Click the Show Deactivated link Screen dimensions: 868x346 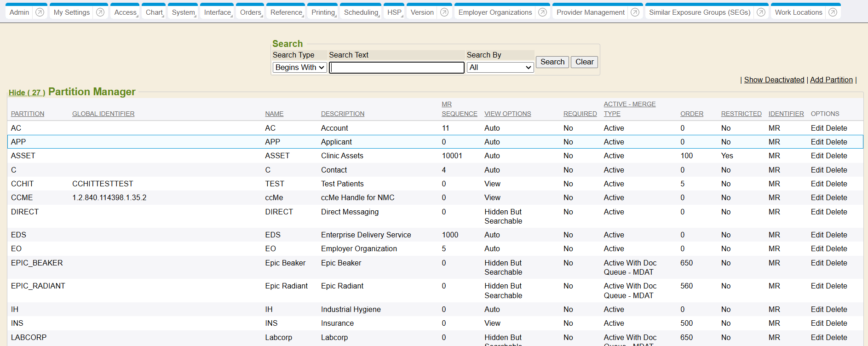click(x=774, y=80)
